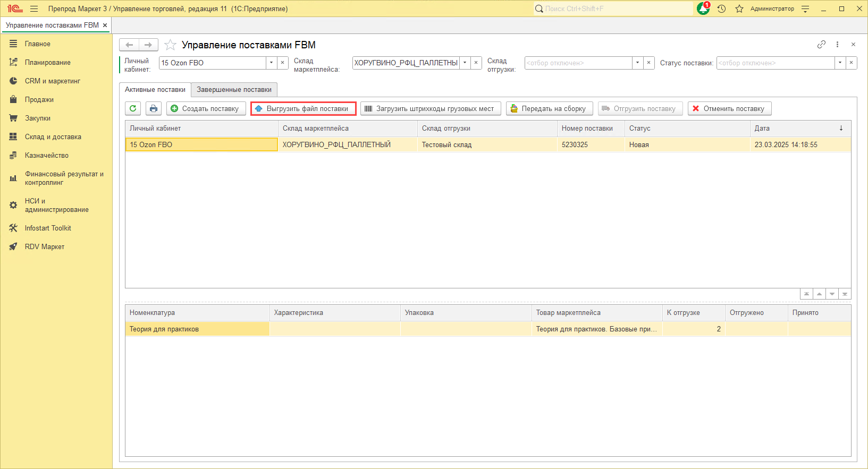Click the refresh list icon button

pos(133,108)
